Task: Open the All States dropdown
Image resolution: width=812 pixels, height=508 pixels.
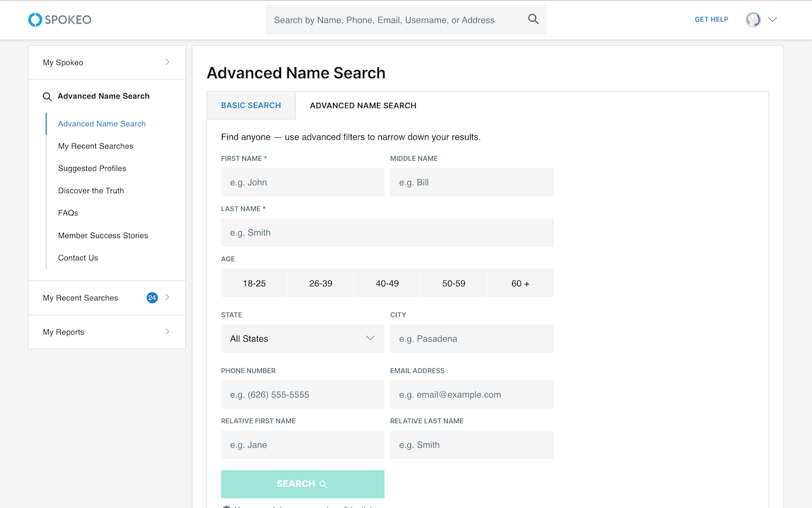Action: [x=303, y=338]
